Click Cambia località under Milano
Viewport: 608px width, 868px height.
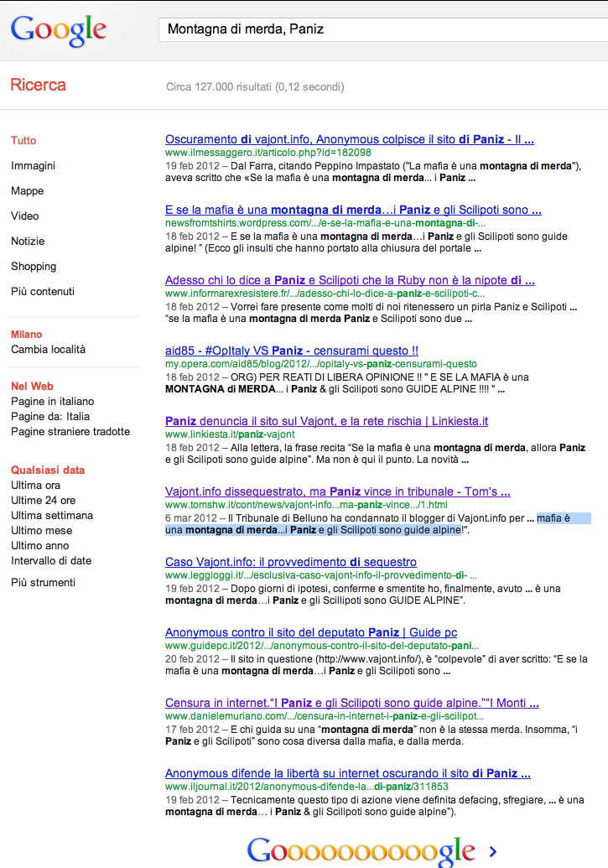(x=48, y=350)
